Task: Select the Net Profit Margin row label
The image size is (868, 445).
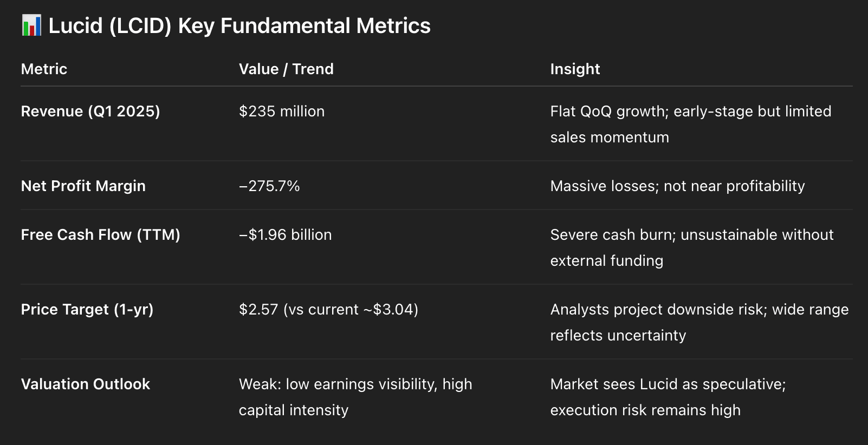Action: tap(83, 186)
